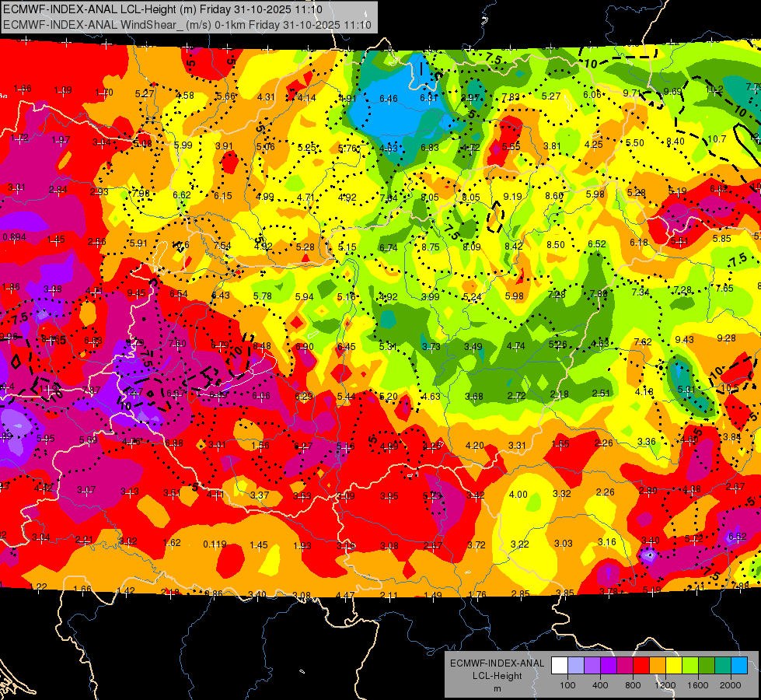Screen dimensions: 761x700
Task: Click the wind shear value 3.99
Action: point(430,296)
